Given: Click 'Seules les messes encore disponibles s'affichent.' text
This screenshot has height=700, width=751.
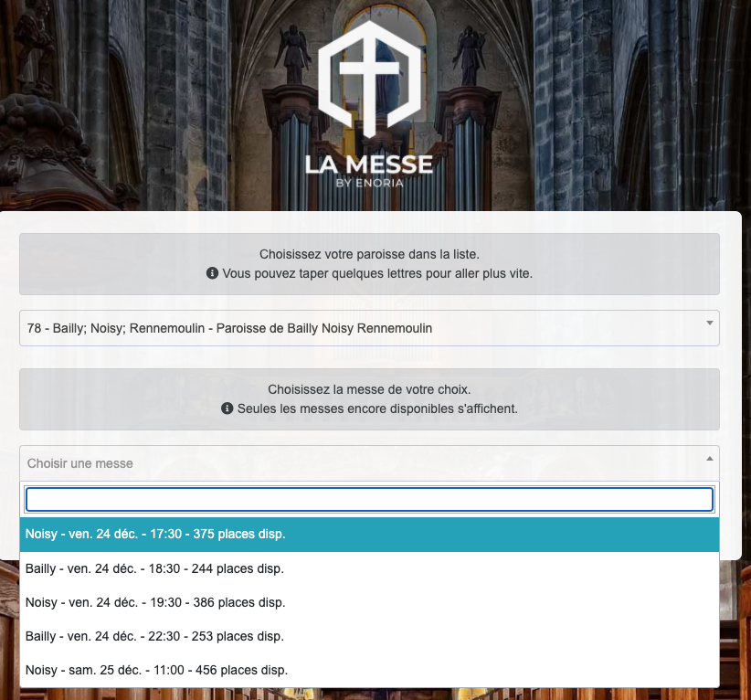Looking at the screenshot, I should point(377,408).
